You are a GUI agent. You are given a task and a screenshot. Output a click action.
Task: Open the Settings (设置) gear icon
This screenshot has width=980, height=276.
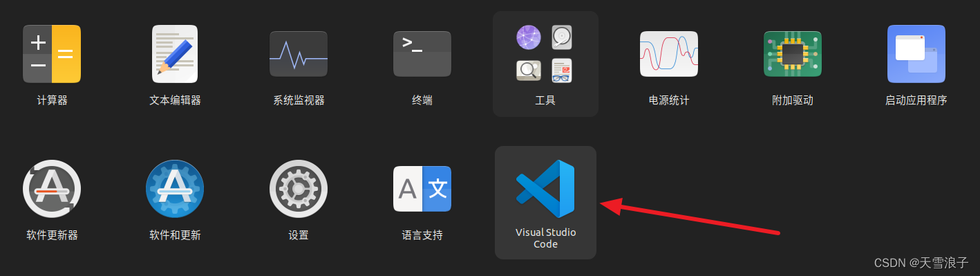click(299, 189)
